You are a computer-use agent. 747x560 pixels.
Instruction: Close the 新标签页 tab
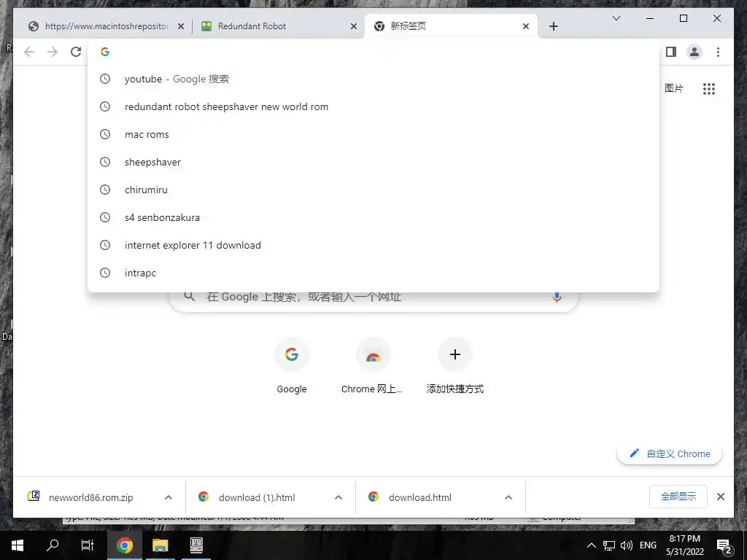(526, 27)
